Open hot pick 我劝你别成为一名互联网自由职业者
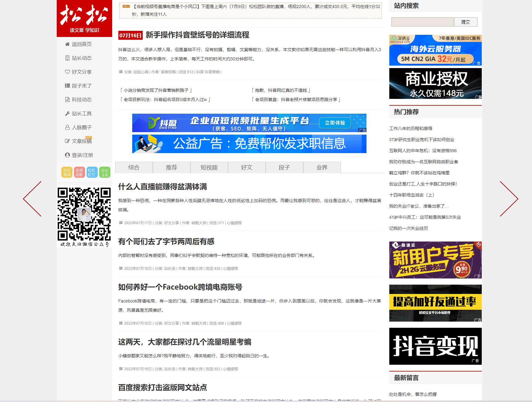 pyautogui.click(x=424, y=162)
